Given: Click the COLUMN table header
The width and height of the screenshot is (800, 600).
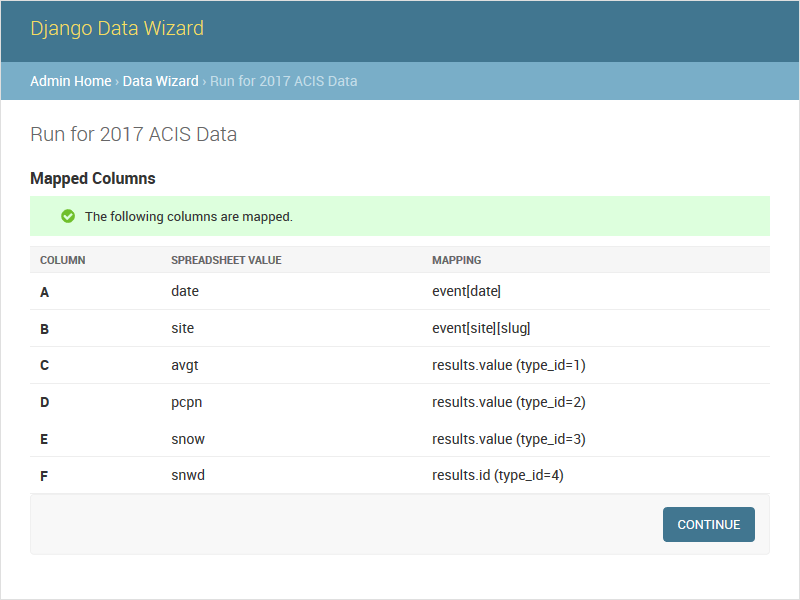Looking at the screenshot, I should (63, 260).
